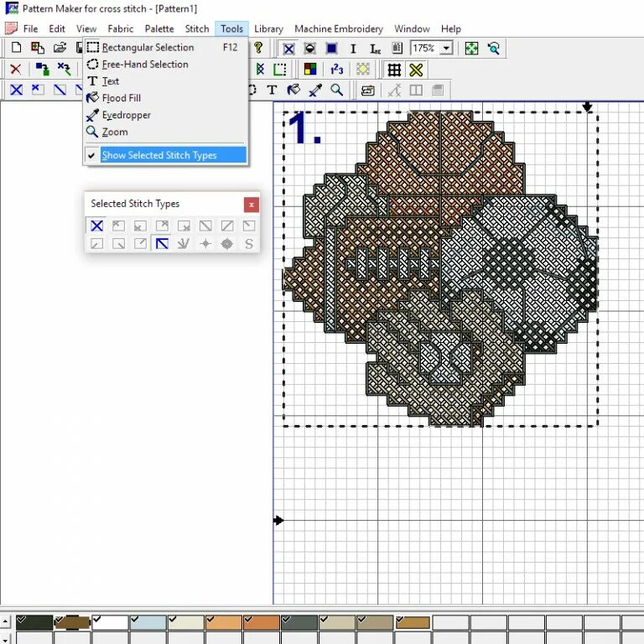This screenshot has width=644, height=644.
Task: Click the palette scroll up arrow
Action: click(5, 621)
